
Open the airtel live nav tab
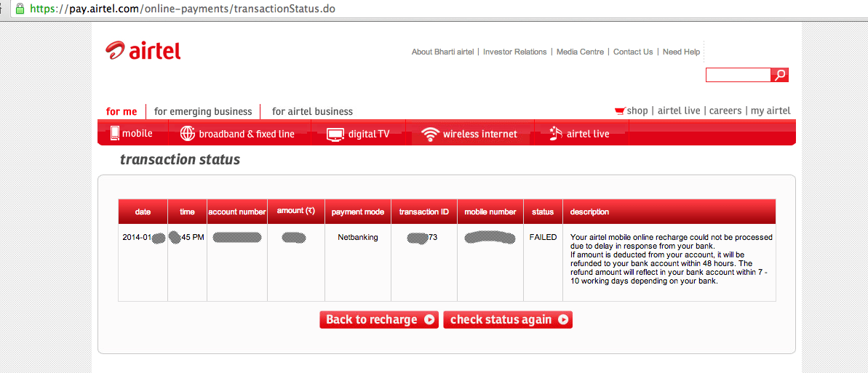(x=580, y=134)
